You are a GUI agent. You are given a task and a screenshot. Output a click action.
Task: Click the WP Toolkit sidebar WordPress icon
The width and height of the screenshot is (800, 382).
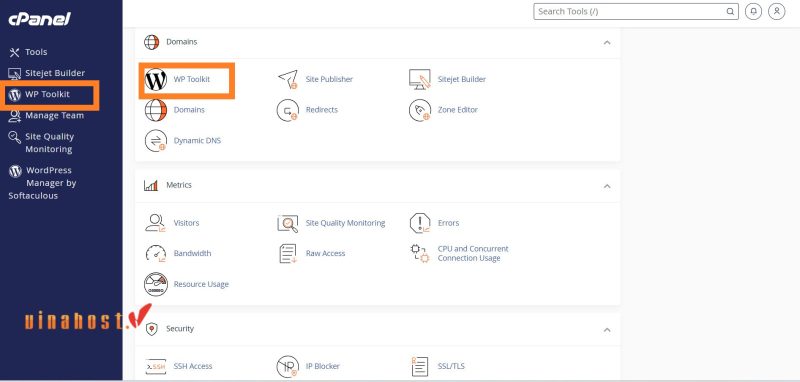[15, 95]
